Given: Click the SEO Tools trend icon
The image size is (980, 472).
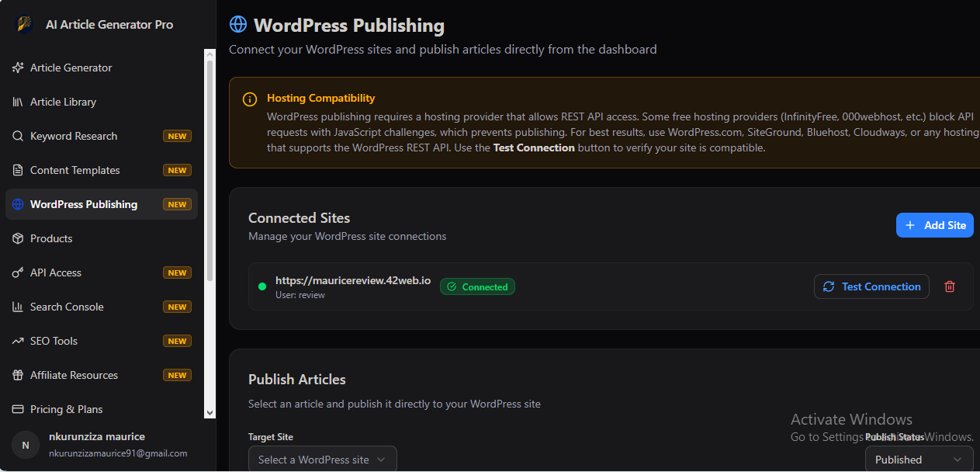Looking at the screenshot, I should coord(18,341).
